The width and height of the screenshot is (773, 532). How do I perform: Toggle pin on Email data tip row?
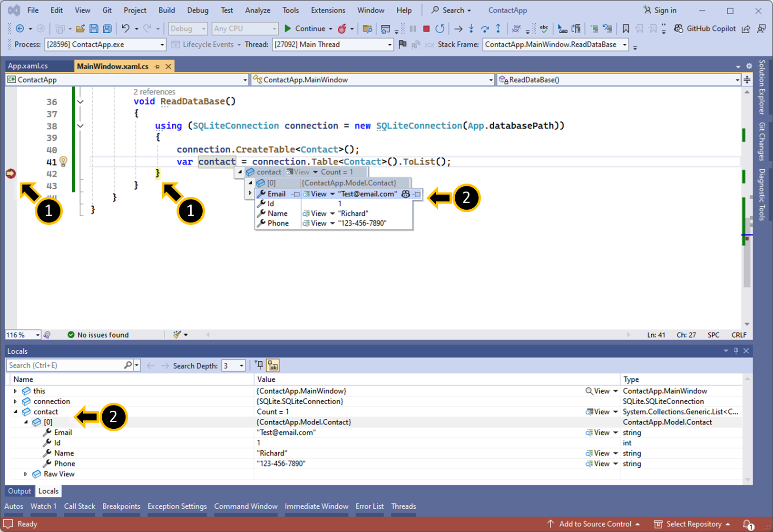(x=417, y=194)
